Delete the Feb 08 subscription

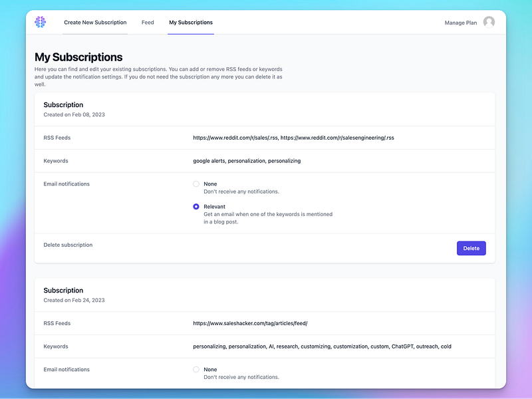pos(471,248)
